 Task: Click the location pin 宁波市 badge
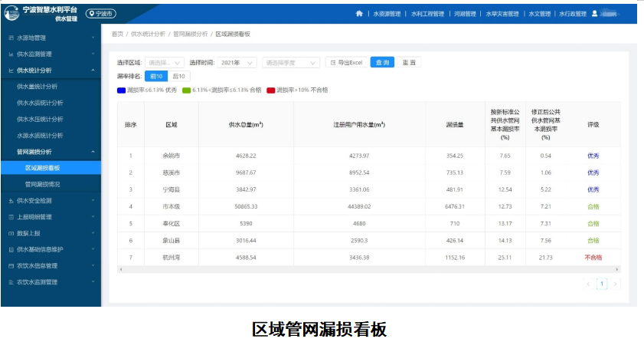click(100, 14)
